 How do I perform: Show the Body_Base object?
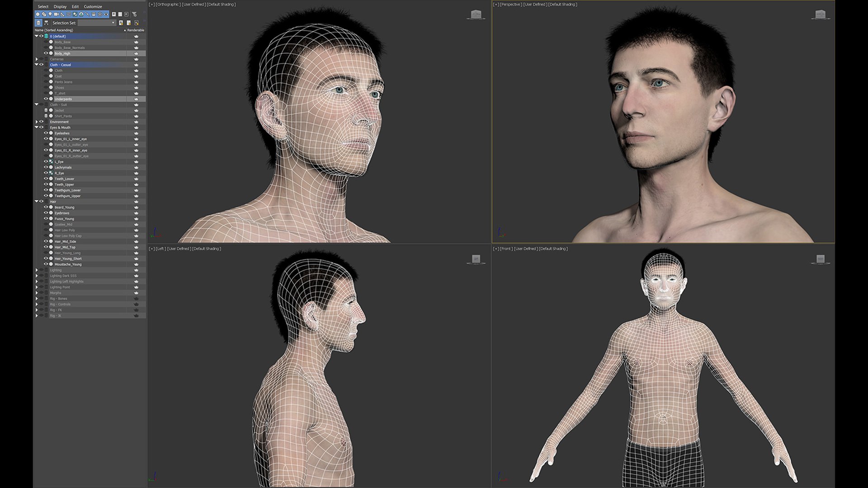click(46, 42)
